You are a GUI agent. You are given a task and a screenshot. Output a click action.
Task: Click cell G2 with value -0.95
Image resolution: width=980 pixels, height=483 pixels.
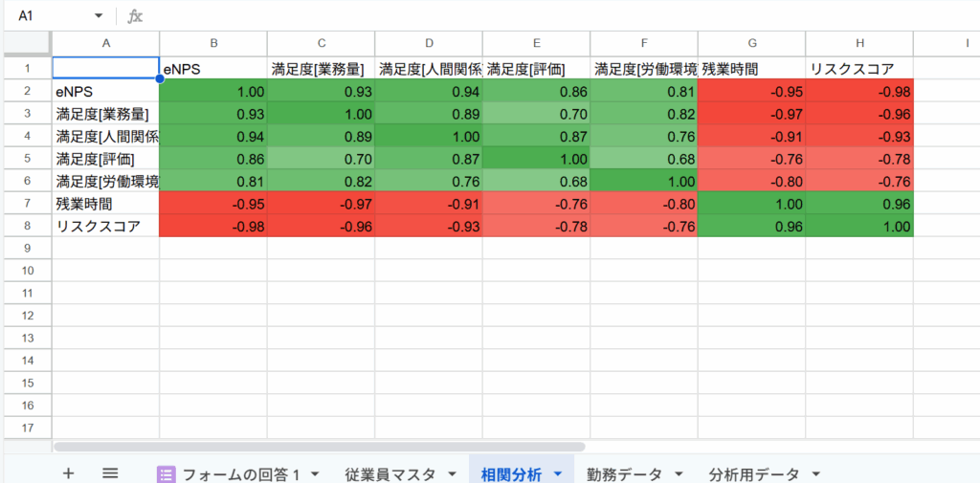[752, 91]
